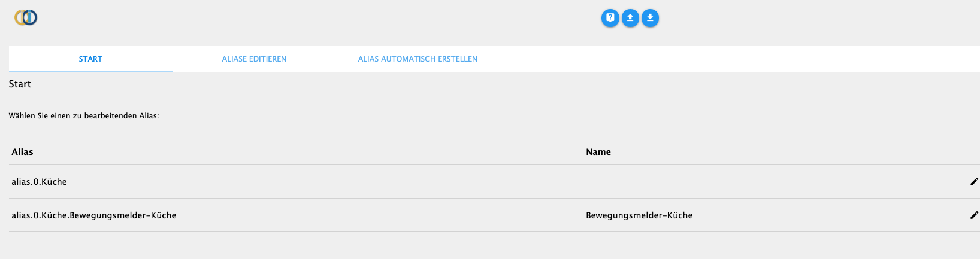Click the Name column header
The height and width of the screenshot is (259, 980).
[x=598, y=152]
